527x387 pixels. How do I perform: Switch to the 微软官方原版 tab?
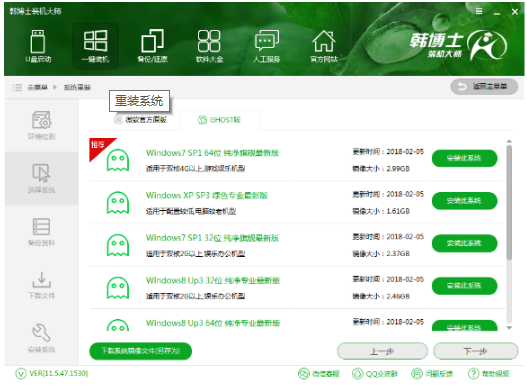140,120
